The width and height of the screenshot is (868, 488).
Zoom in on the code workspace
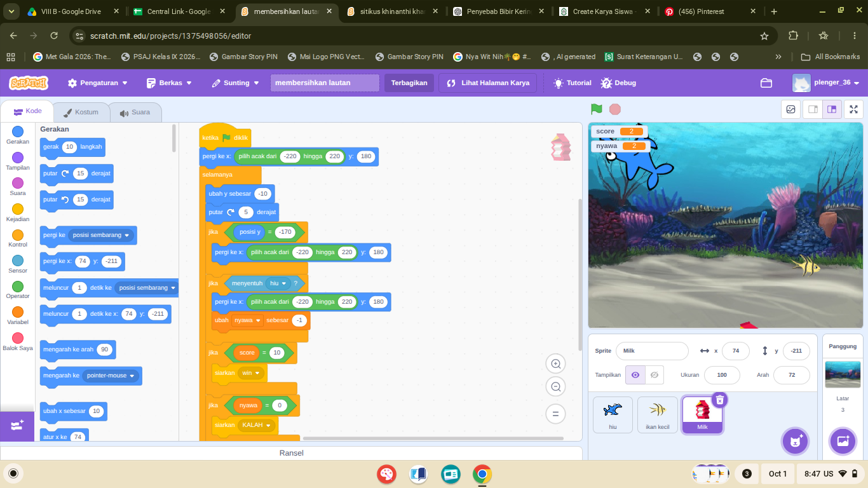pos(555,364)
